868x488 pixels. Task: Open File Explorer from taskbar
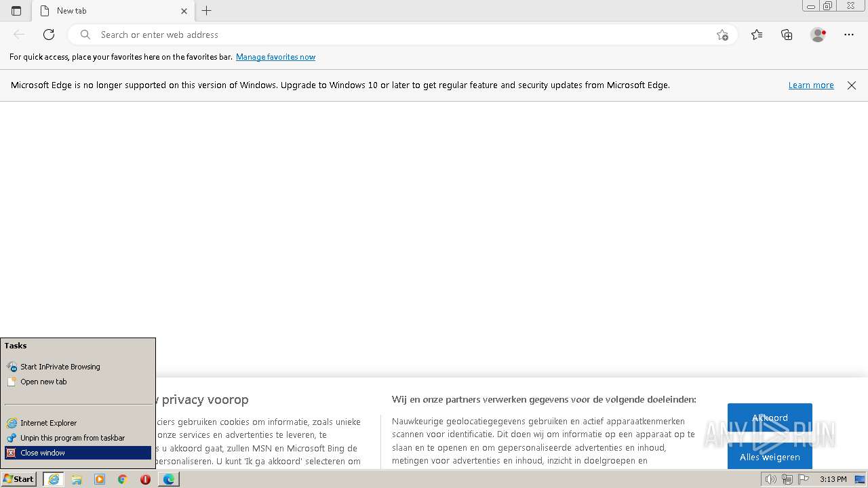click(77, 479)
